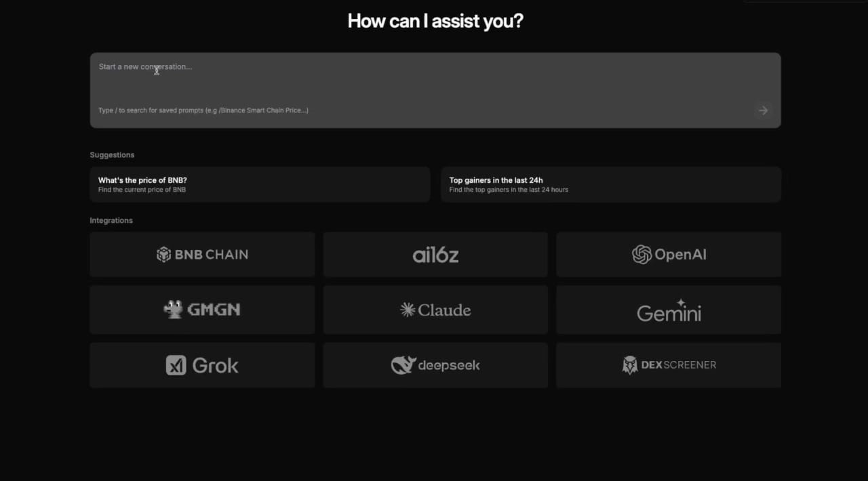Select the DexScreener integration
The image size is (868, 481).
pyautogui.click(x=669, y=365)
